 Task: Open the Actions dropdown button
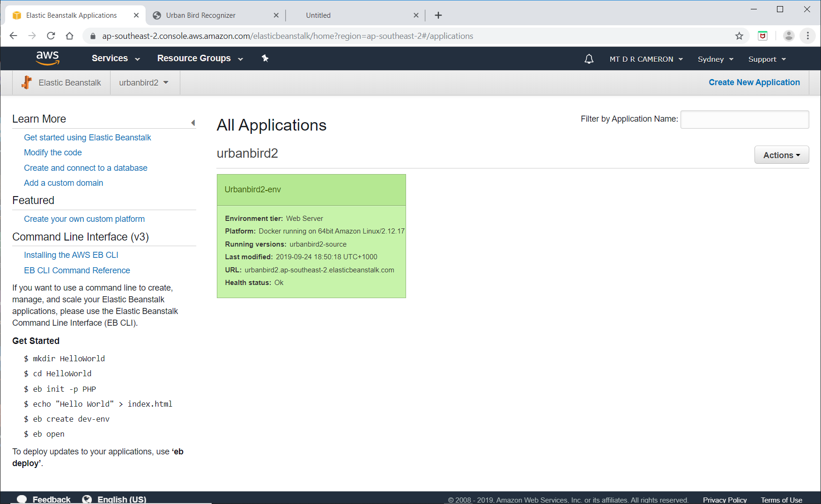(x=781, y=155)
